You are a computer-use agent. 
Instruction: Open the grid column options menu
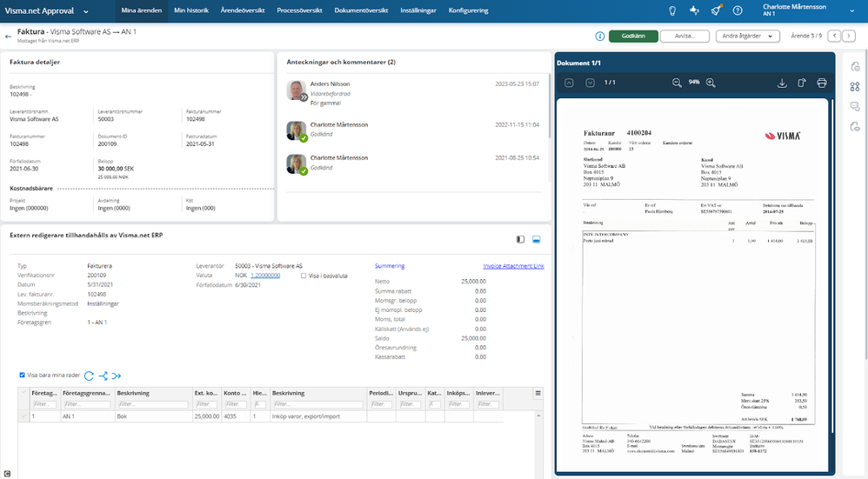537,394
